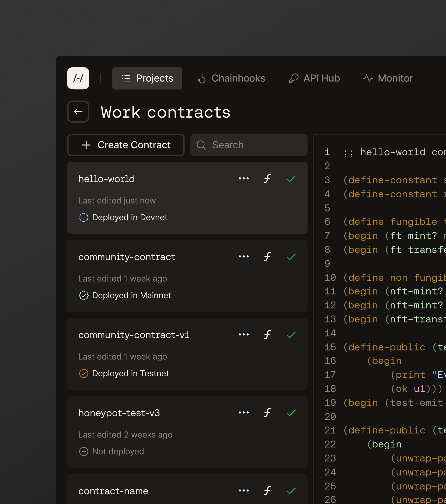Click the function icon on hello-world
The image size is (446, 504).
[268, 178]
